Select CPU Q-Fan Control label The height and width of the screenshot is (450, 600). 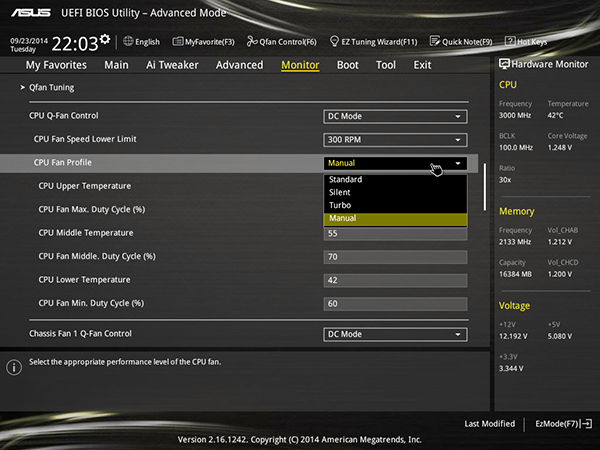click(64, 116)
